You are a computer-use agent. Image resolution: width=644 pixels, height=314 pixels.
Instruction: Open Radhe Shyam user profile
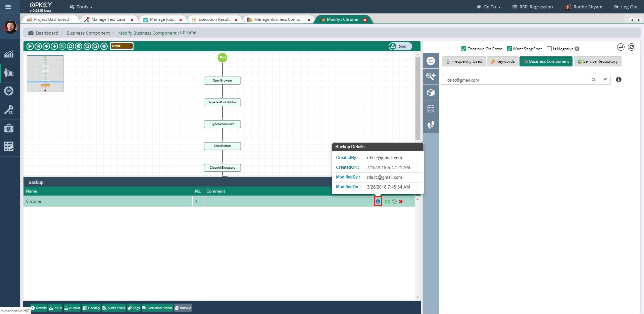(584, 7)
